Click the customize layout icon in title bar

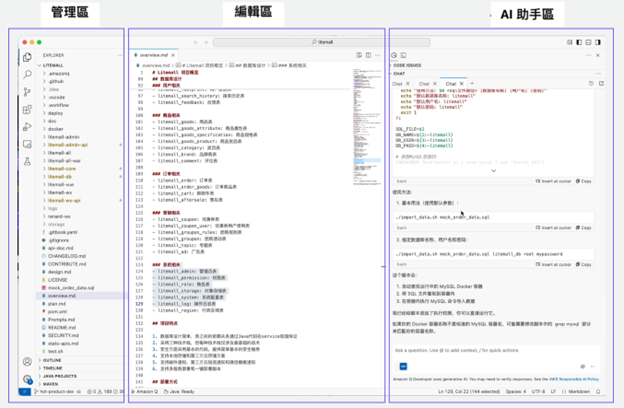point(570,42)
